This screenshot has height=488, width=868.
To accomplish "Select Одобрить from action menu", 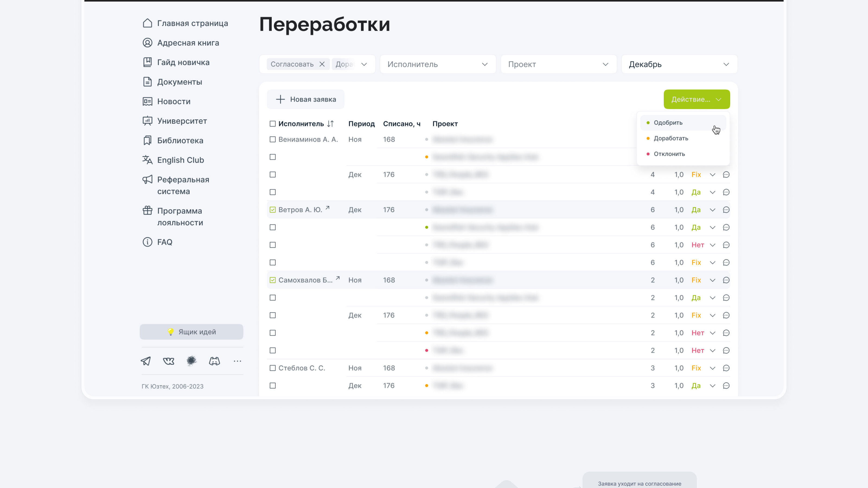I will pyautogui.click(x=668, y=123).
